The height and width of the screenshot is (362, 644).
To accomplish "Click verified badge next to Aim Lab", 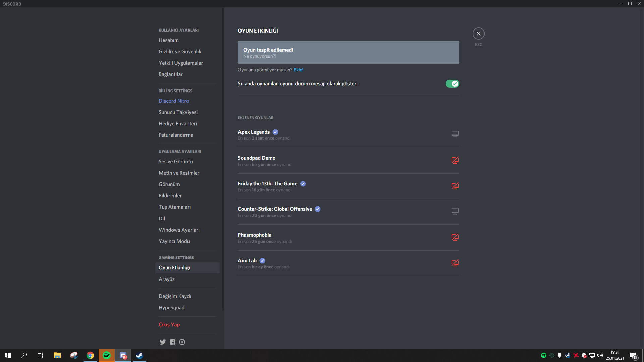I will [x=262, y=261].
